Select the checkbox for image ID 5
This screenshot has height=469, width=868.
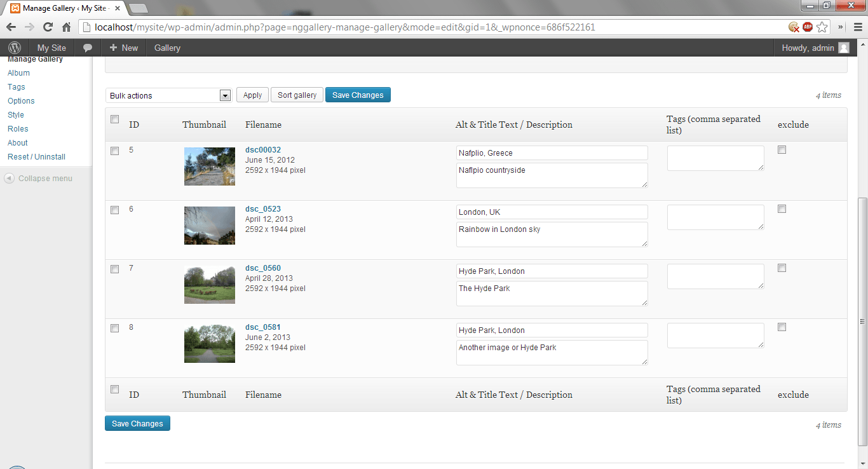115,151
